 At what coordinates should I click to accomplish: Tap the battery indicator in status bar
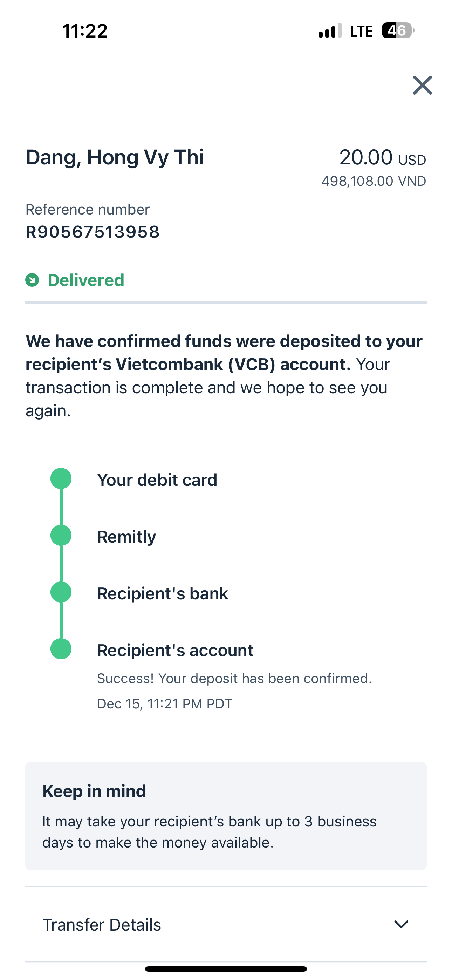click(398, 30)
